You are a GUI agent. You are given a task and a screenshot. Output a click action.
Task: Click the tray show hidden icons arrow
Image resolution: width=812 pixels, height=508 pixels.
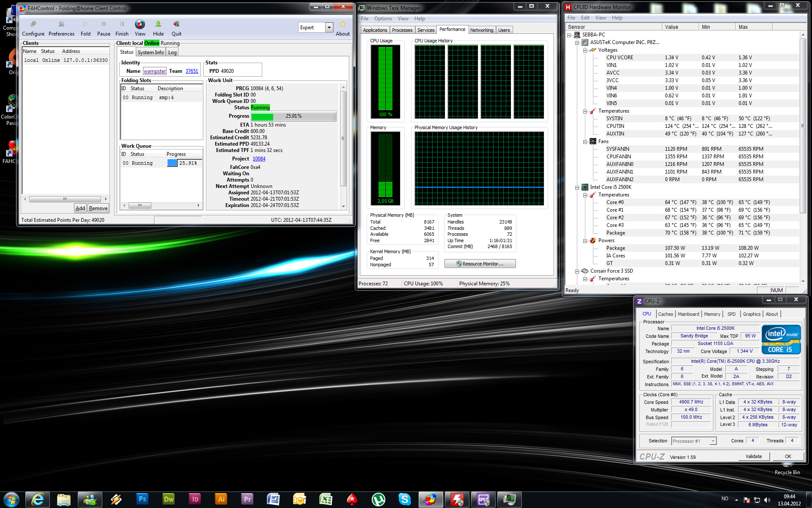[736, 500]
